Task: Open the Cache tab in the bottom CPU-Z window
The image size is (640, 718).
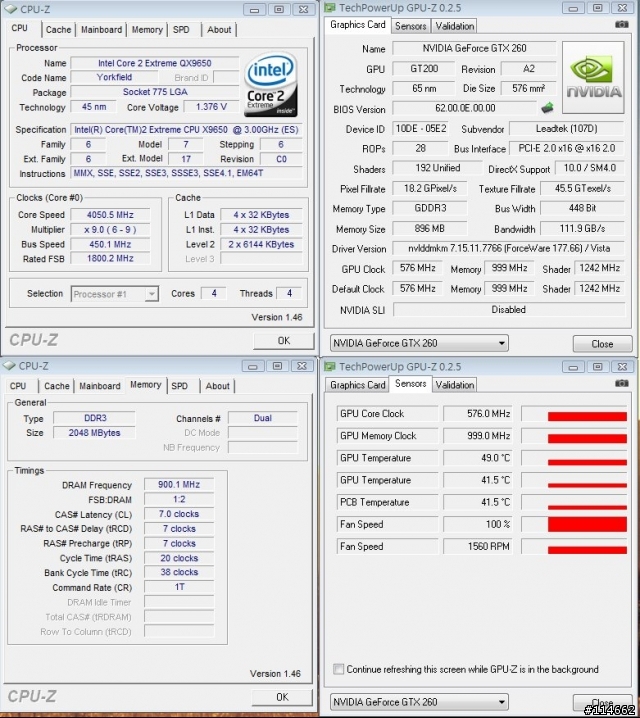Action: pyautogui.click(x=57, y=386)
